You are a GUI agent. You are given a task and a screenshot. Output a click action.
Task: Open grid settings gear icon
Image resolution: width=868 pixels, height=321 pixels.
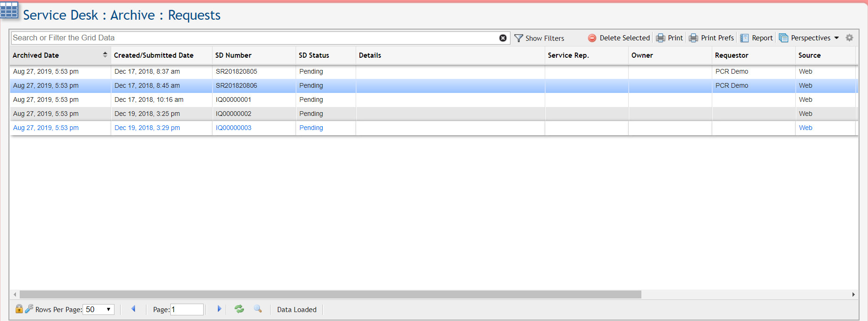click(x=849, y=38)
